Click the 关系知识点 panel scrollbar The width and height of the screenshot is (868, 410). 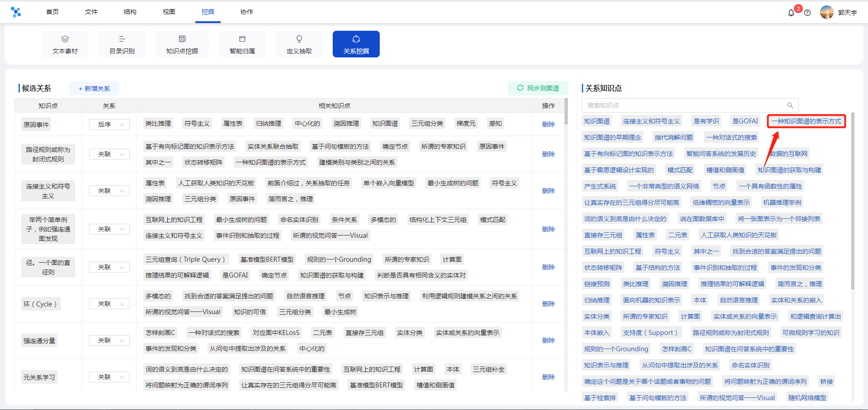click(x=853, y=201)
